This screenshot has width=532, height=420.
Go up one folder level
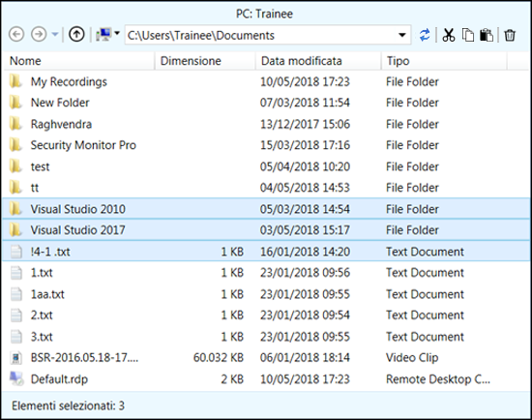(76, 34)
